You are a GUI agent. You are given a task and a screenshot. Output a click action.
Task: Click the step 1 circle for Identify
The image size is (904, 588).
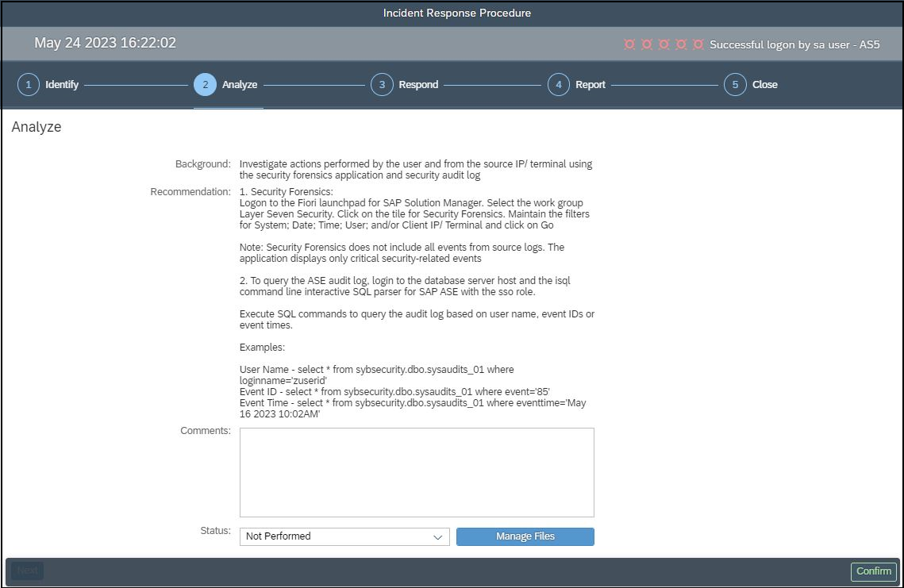(29, 85)
